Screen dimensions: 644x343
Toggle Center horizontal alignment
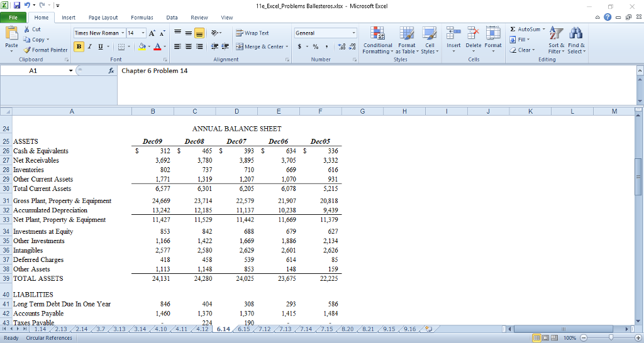[188, 46]
